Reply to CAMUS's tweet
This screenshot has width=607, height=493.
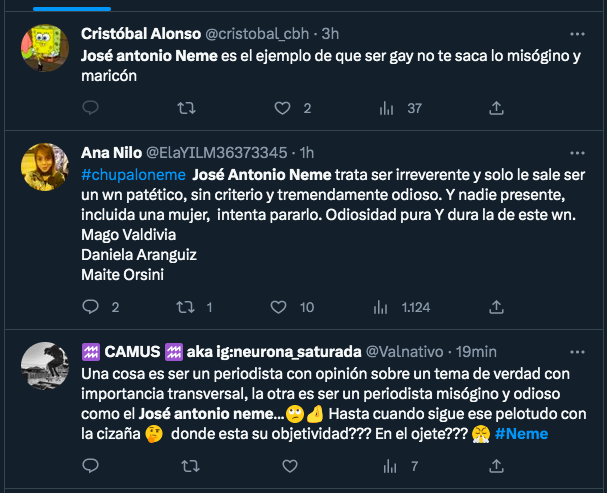click(90, 465)
